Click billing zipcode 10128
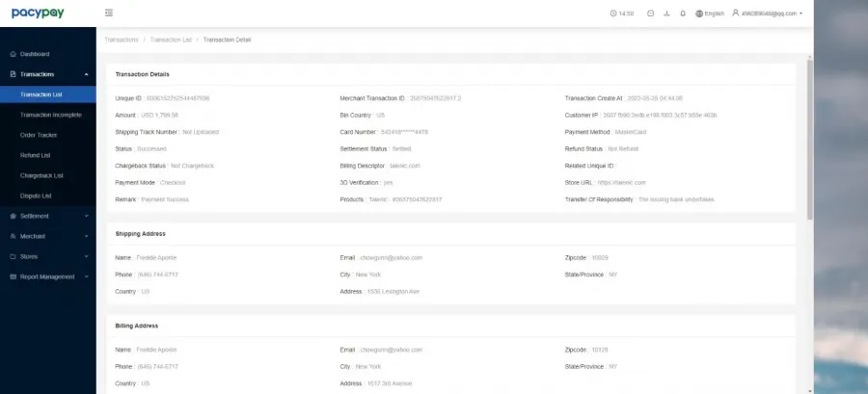 [x=600, y=350]
